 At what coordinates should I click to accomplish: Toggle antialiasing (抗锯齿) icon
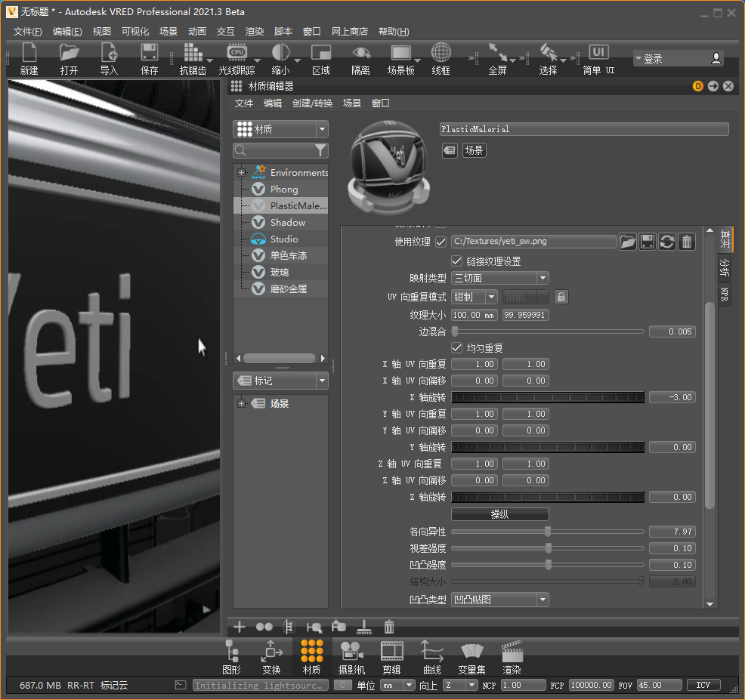pos(193,59)
